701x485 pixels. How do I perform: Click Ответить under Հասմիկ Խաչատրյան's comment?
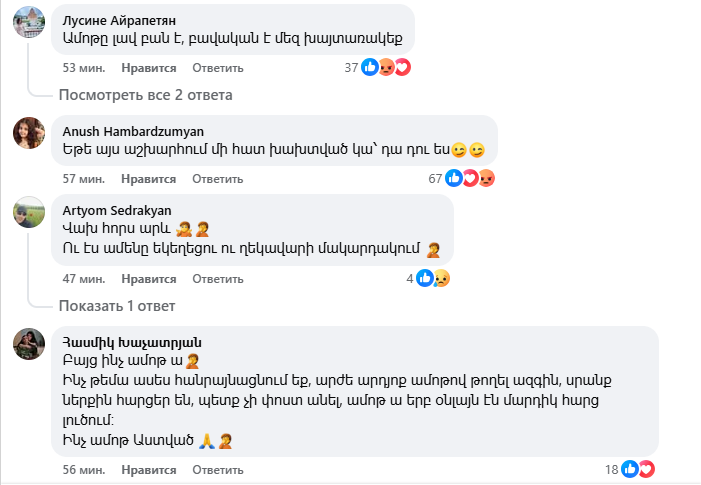[x=218, y=468]
